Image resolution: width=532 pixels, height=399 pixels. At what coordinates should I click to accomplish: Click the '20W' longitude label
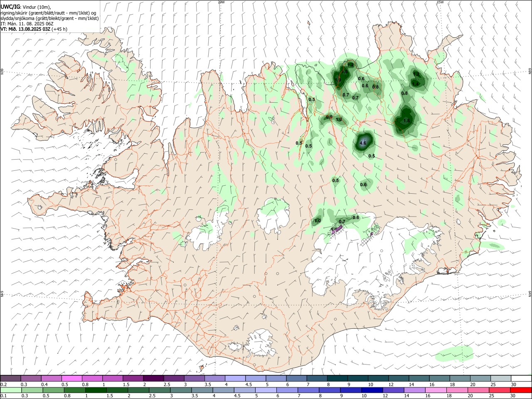coord(221,2)
